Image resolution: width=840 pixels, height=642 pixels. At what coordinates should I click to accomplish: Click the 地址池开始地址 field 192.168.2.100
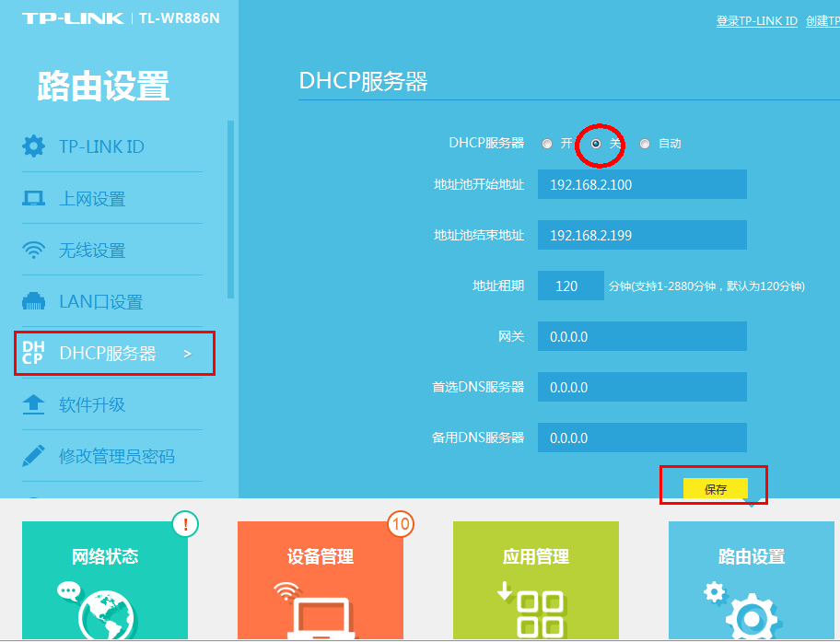click(x=642, y=184)
